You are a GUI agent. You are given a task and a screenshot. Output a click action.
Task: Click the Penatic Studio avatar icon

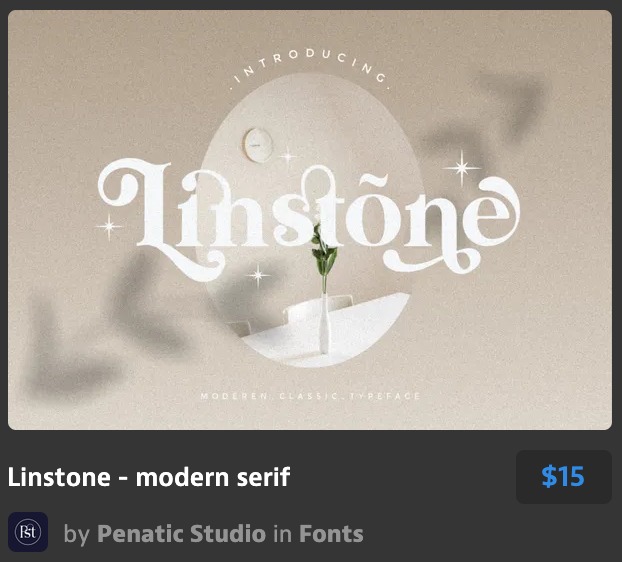(x=28, y=532)
